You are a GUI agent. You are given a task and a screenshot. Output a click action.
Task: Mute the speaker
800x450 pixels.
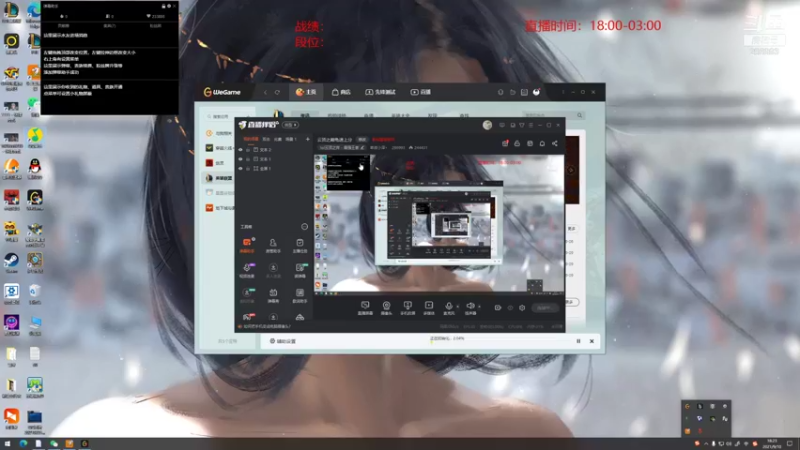470,308
